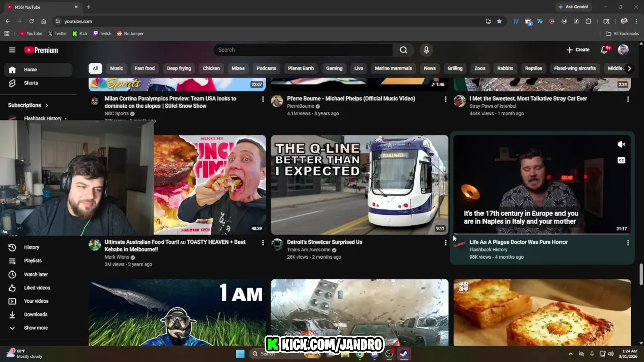Open options for Australian Food Tour video
Image resolution: width=644 pixels, height=362 pixels.
point(262,243)
